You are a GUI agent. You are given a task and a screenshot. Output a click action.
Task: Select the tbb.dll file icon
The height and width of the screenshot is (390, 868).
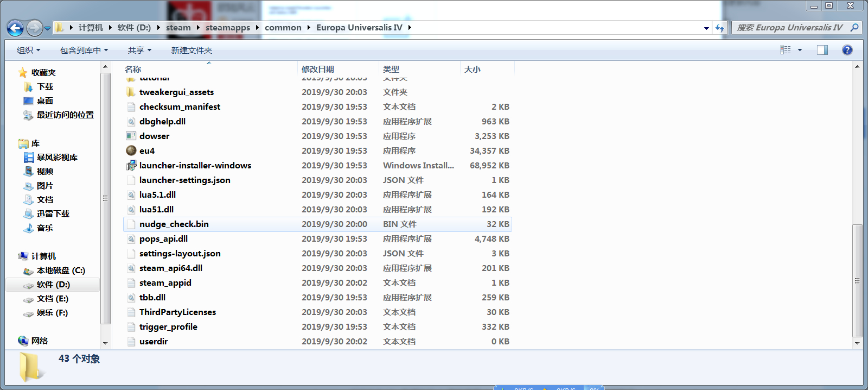tap(131, 298)
